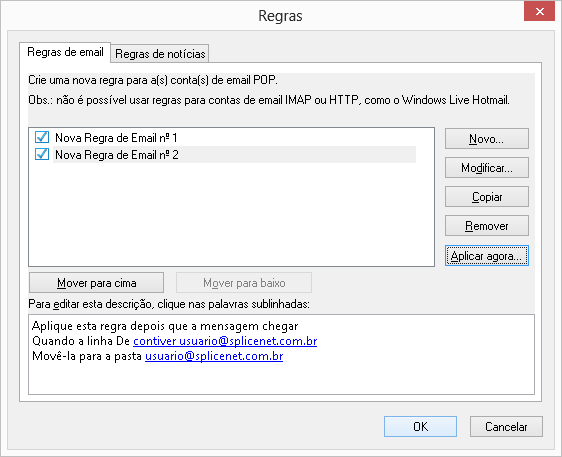Switch to Regras de notícias tab
Viewport: 562px width, 457px height.
[x=160, y=54]
